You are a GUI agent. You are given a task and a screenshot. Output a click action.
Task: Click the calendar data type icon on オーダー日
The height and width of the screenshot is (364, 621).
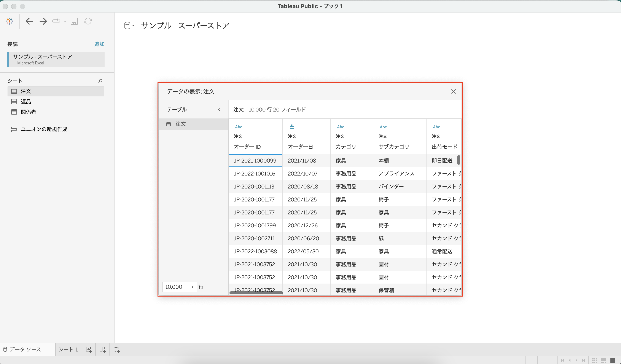click(x=292, y=126)
